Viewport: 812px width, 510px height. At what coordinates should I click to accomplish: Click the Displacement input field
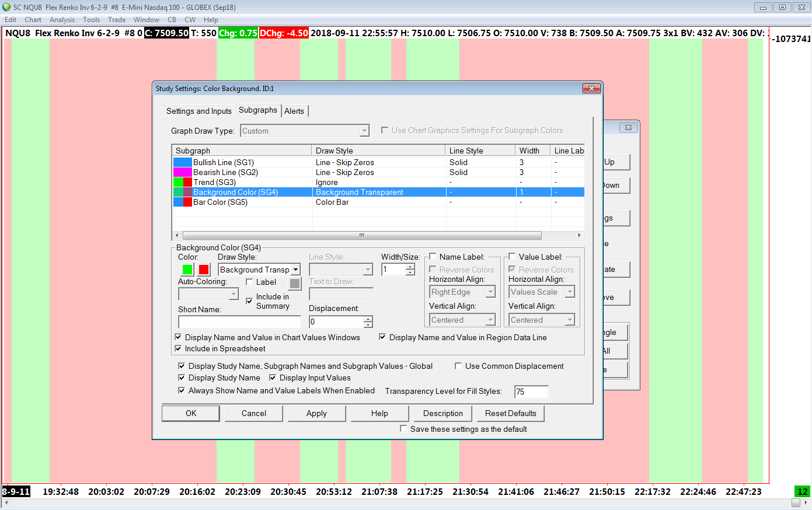336,322
